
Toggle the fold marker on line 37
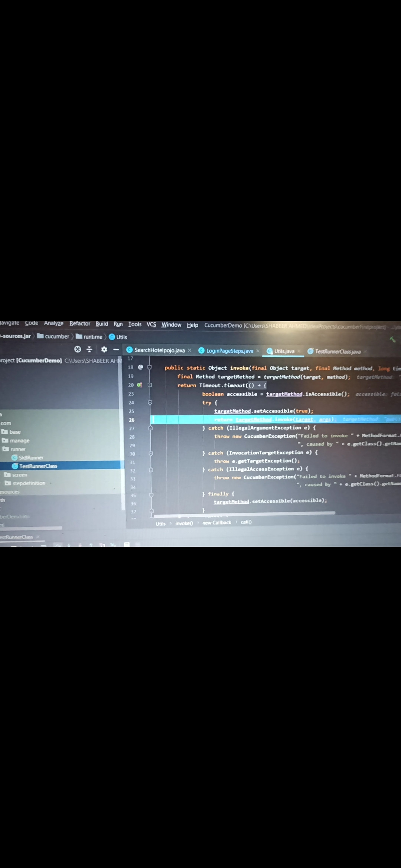(151, 511)
